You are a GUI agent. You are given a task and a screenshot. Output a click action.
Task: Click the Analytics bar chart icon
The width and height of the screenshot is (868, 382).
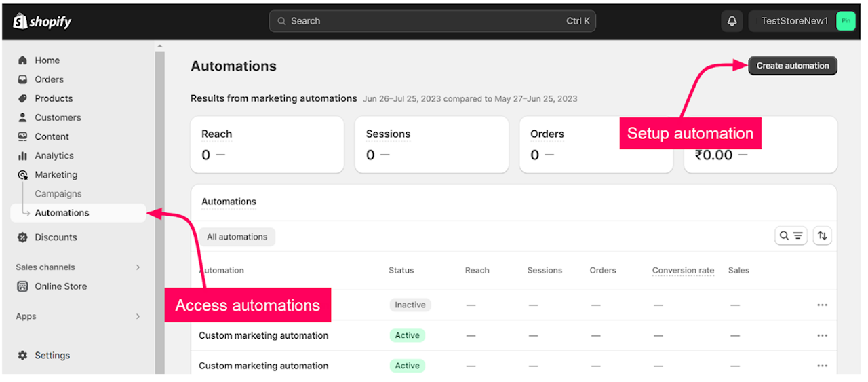tap(22, 155)
